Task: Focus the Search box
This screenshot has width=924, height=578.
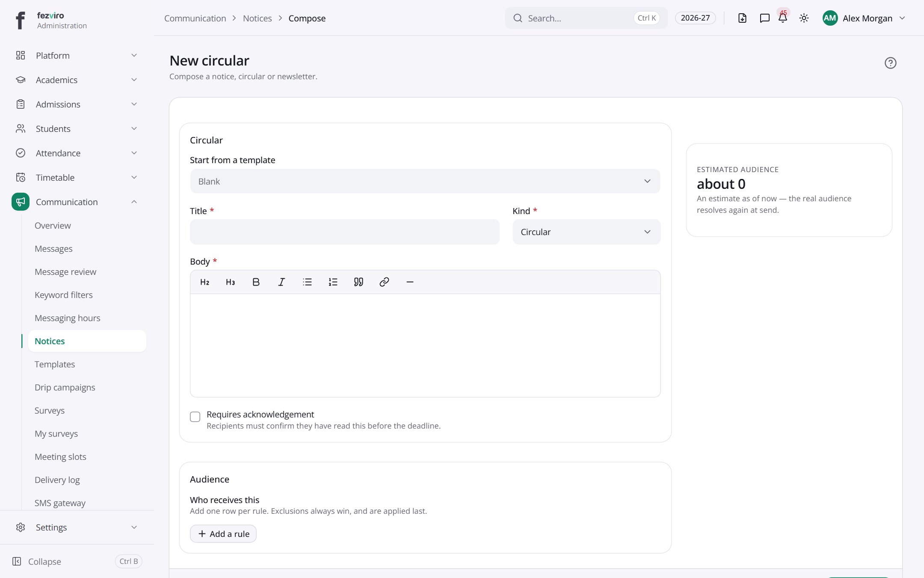Action: (586, 18)
